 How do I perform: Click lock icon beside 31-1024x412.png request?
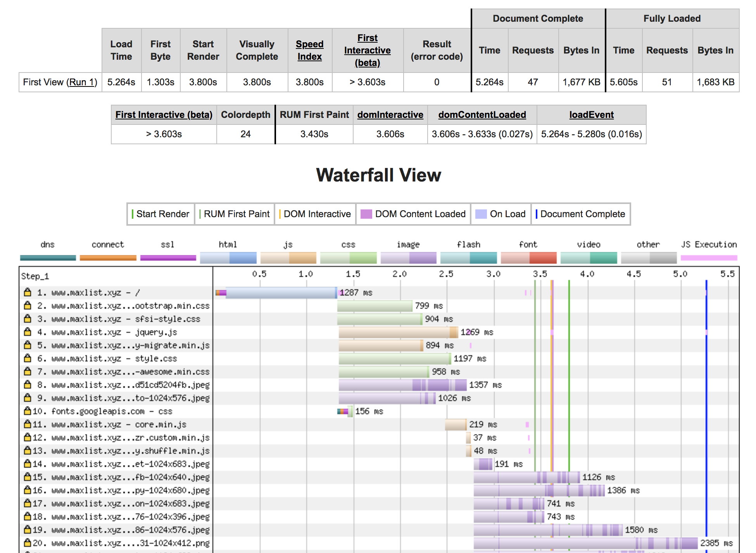[x=28, y=543]
